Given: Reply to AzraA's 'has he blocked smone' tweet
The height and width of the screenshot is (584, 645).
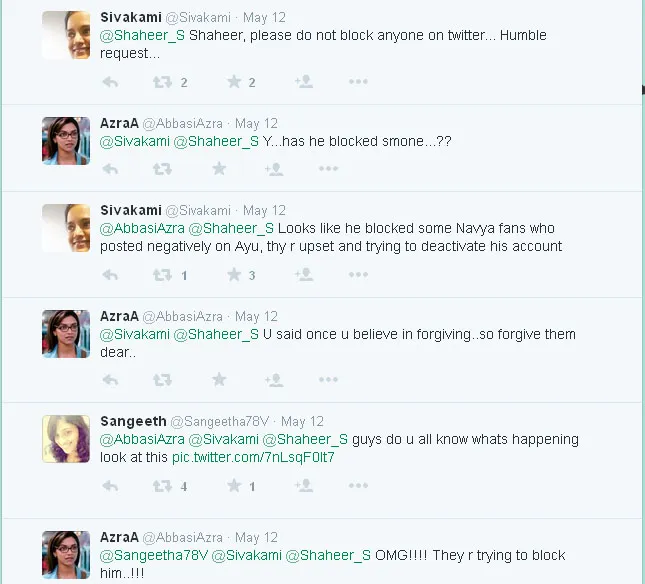Looking at the screenshot, I should [x=110, y=169].
